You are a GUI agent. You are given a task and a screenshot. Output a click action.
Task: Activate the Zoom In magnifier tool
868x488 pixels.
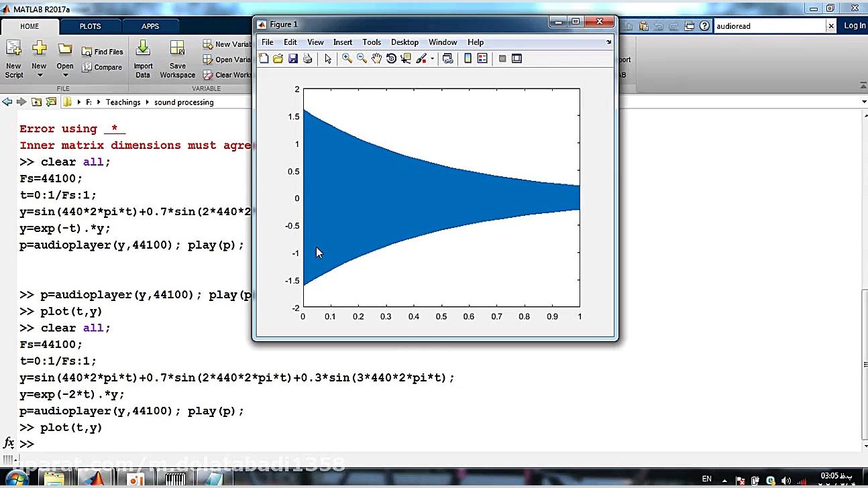[347, 59]
